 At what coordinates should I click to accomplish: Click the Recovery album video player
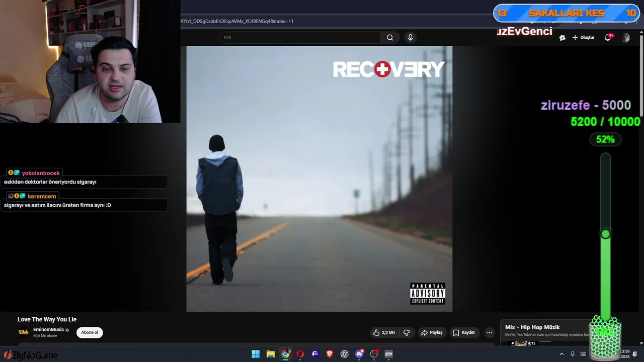pos(319,178)
